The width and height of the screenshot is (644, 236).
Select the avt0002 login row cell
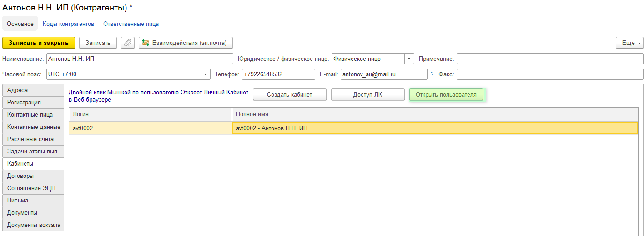pyautogui.click(x=150, y=128)
